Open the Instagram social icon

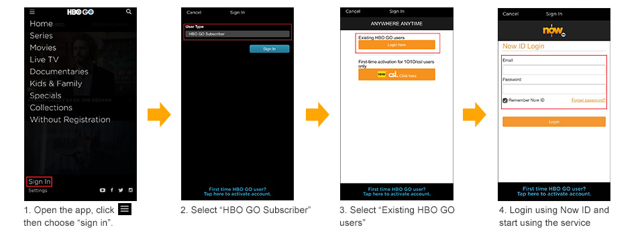[x=131, y=190]
